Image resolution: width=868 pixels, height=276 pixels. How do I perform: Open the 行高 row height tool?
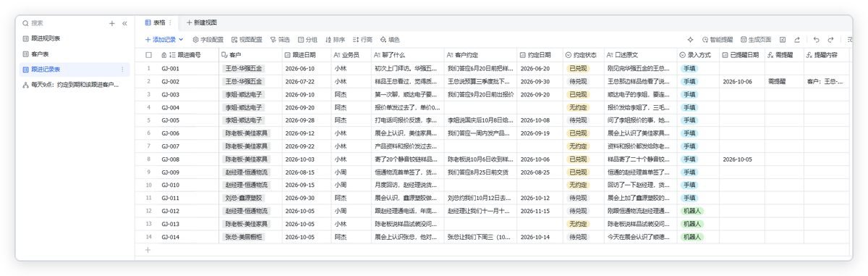(x=362, y=40)
